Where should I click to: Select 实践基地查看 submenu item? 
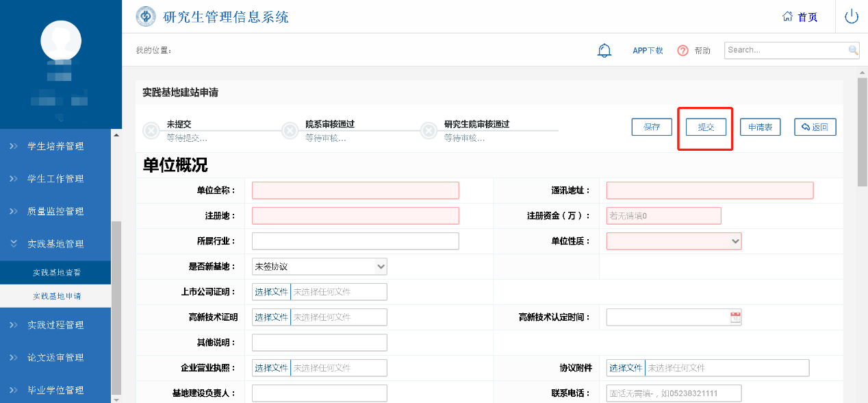[x=57, y=273]
